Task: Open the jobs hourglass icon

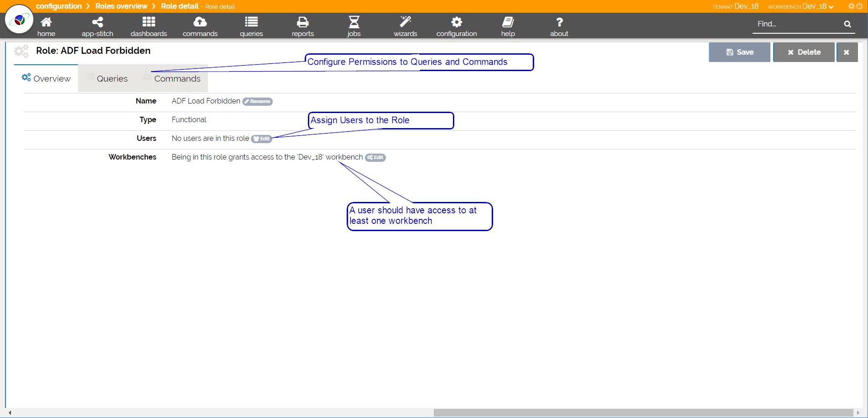Action: tap(354, 22)
